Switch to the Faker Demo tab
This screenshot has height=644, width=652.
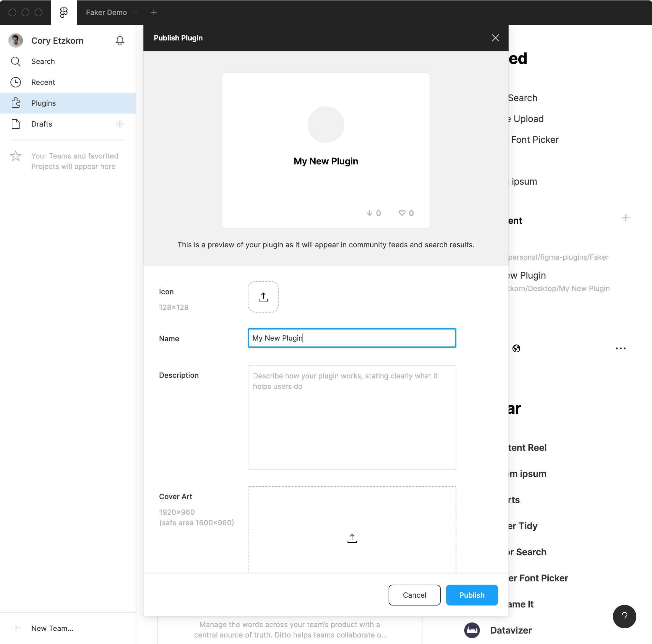coord(106,12)
